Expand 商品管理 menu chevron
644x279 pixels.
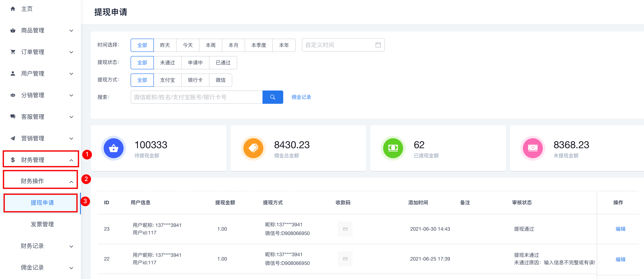tap(71, 31)
